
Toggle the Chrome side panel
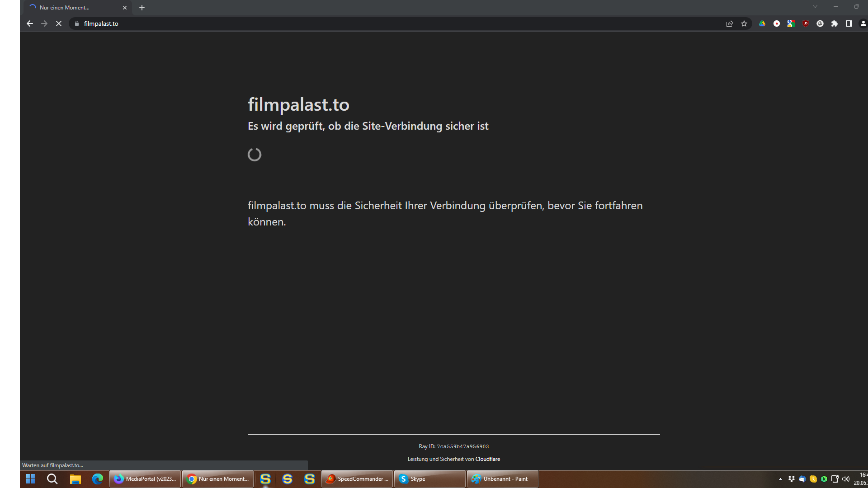click(x=849, y=23)
